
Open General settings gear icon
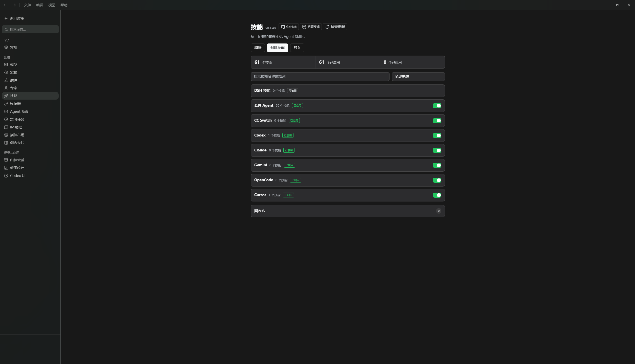click(6, 47)
